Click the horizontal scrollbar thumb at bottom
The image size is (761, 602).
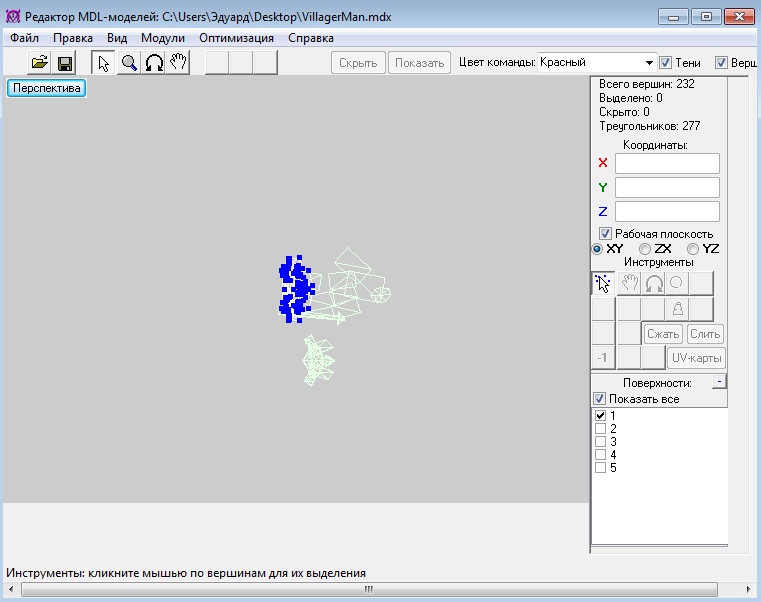pyautogui.click(x=369, y=589)
